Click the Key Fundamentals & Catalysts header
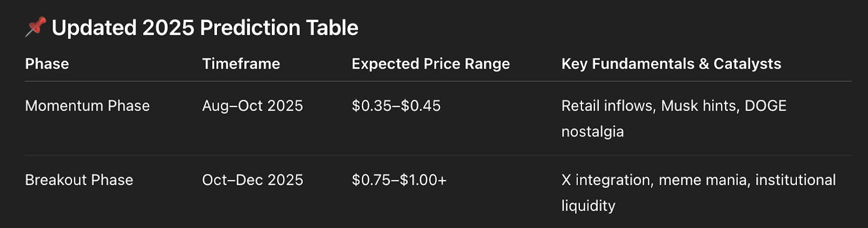This screenshot has width=868, height=228. click(x=671, y=64)
